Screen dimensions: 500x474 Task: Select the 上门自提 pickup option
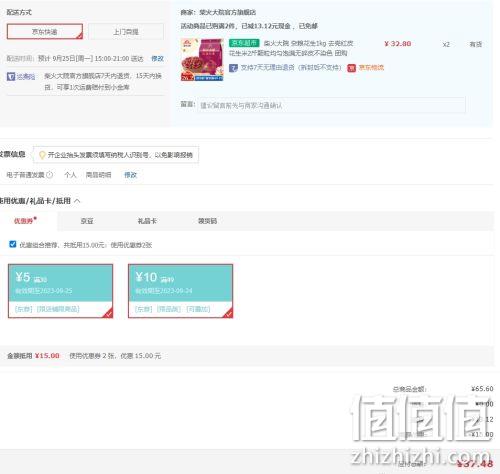pos(126,32)
